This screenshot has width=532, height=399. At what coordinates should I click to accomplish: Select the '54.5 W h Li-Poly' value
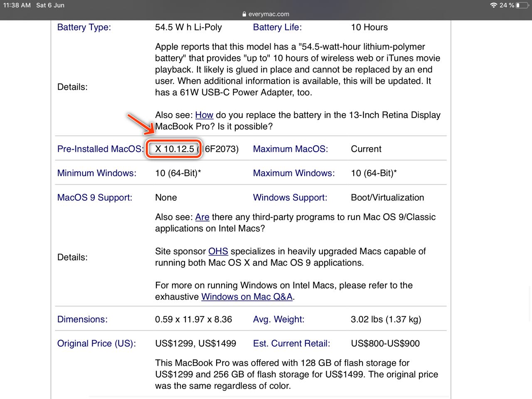188,27
